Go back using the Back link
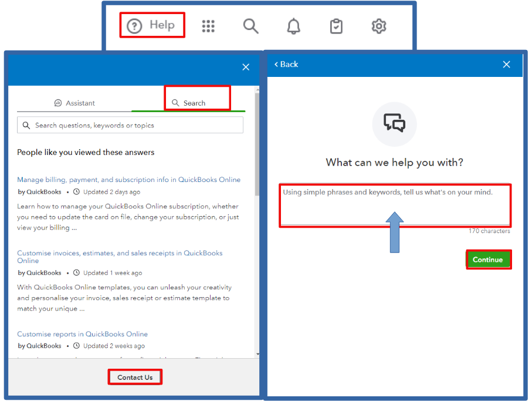This screenshot has height=401, width=532. pyautogui.click(x=286, y=64)
